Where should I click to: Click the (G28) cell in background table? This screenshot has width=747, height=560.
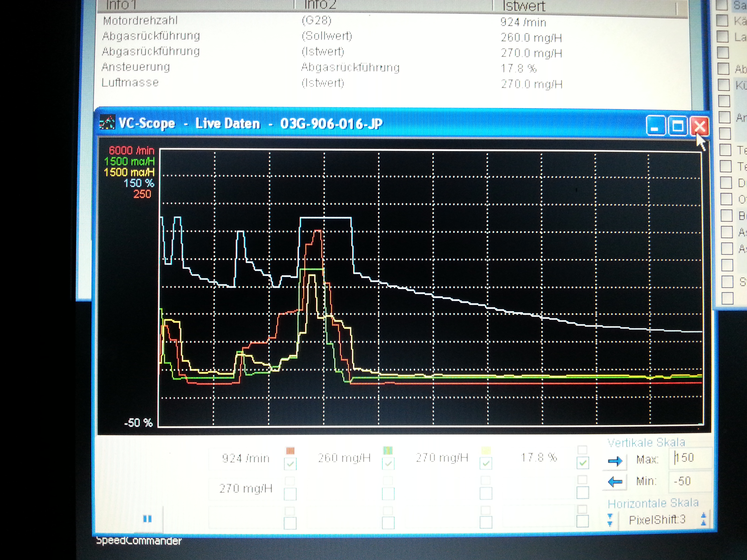[316, 20]
